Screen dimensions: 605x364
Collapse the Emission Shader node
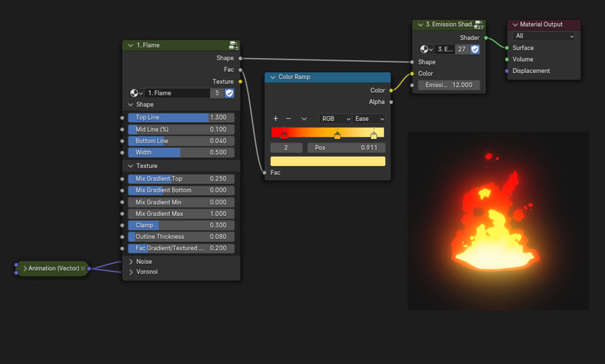[420, 25]
